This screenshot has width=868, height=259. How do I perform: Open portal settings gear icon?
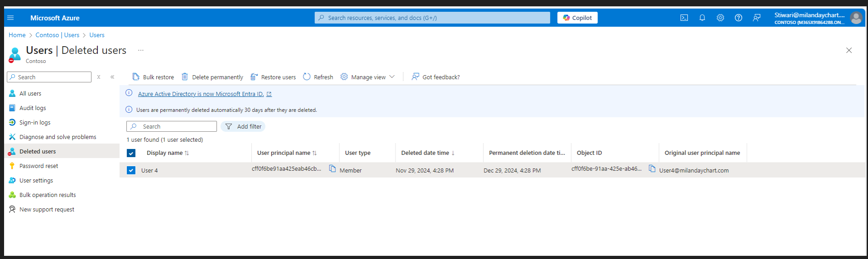(720, 18)
